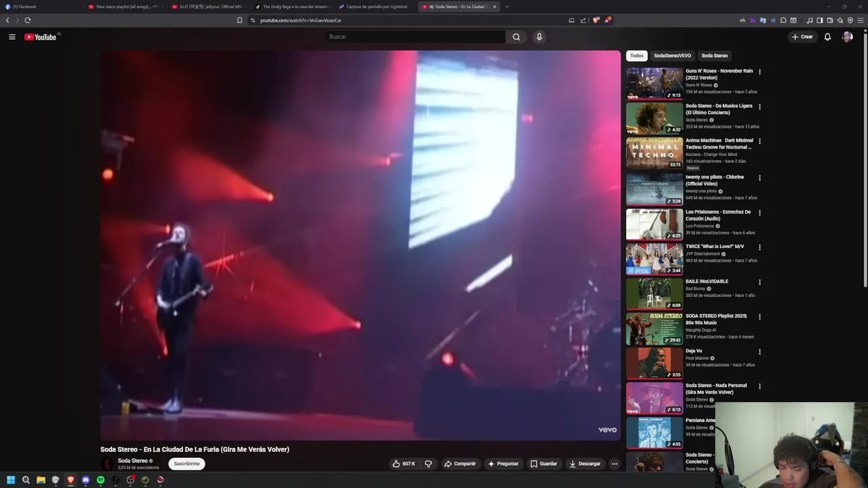
Task: Switch to the Captura de pantalla Lightshot tab
Action: [x=376, y=7]
